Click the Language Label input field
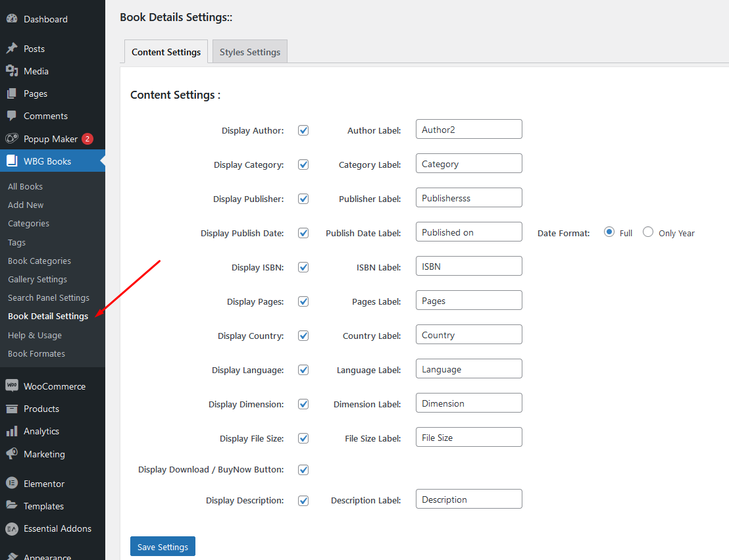 tap(468, 369)
